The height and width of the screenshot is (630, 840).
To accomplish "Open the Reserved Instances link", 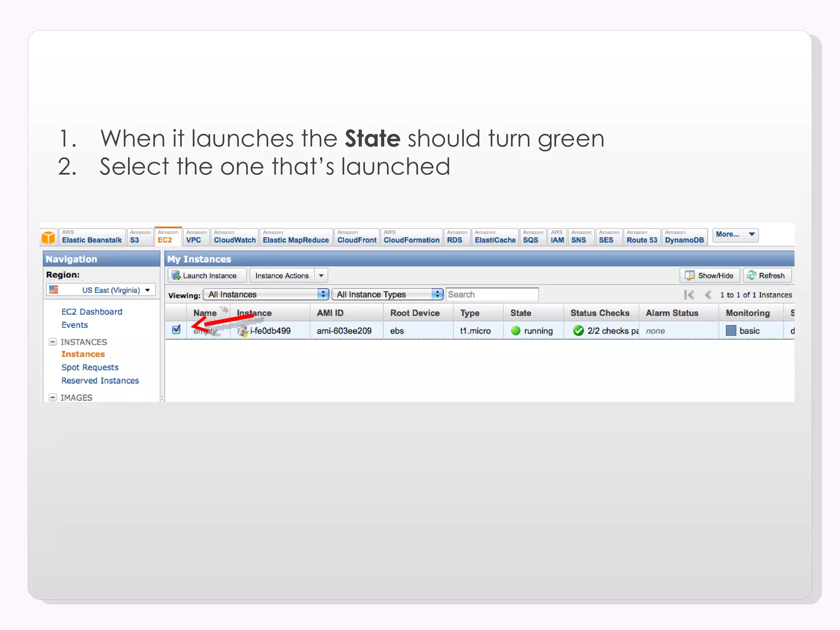I will [100, 381].
